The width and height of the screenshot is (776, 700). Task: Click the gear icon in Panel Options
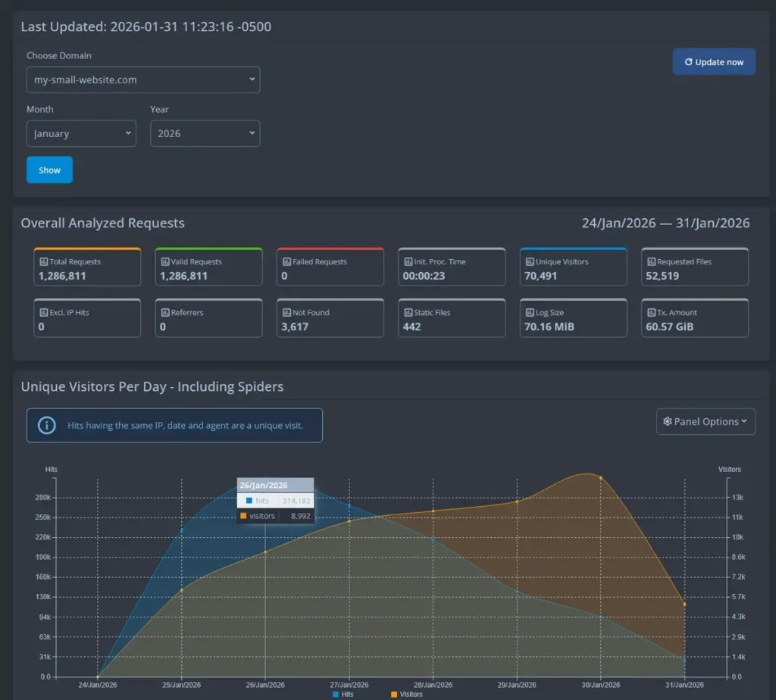point(666,421)
